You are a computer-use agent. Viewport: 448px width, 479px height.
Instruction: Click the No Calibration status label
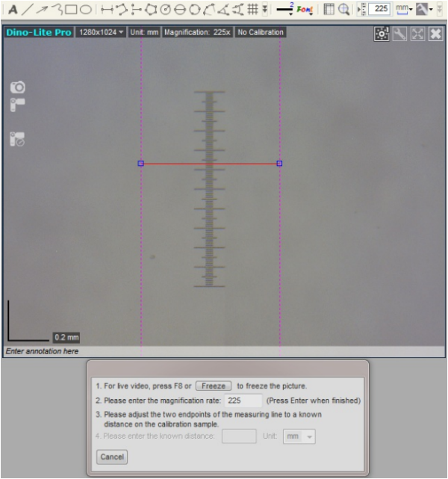261,32
